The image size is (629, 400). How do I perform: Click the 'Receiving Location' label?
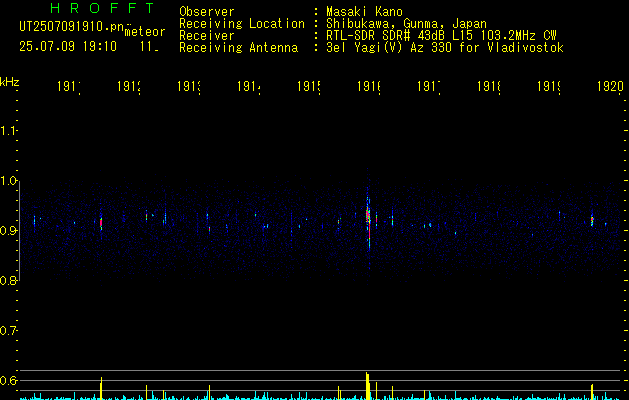point(242,24)
